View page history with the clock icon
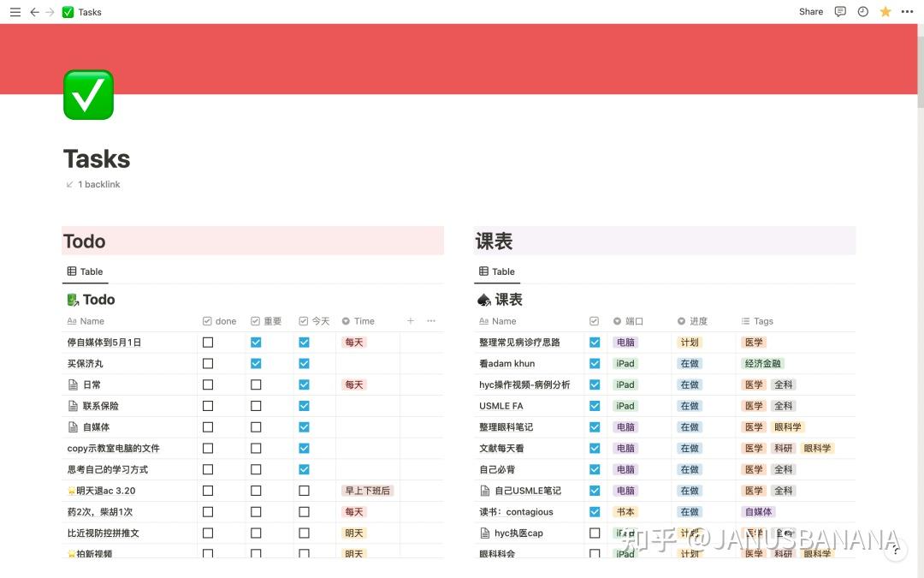Screen dimensions: 924x578 [862, 11]
